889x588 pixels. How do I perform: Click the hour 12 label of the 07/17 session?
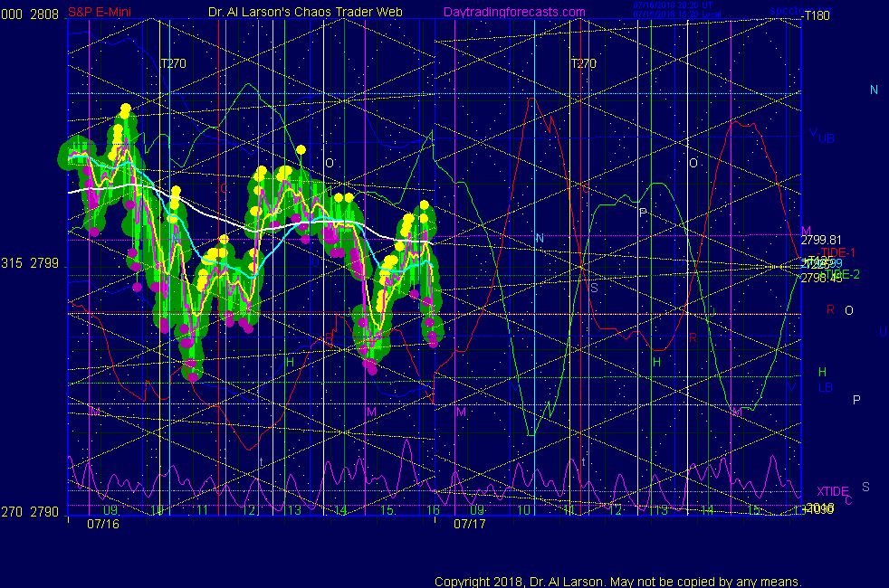point(616,510)
